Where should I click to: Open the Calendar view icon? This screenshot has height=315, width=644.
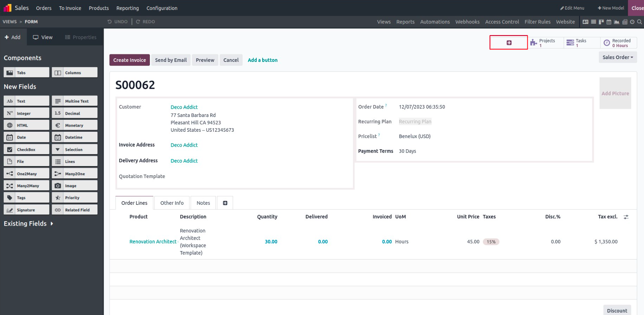(609, 22)
